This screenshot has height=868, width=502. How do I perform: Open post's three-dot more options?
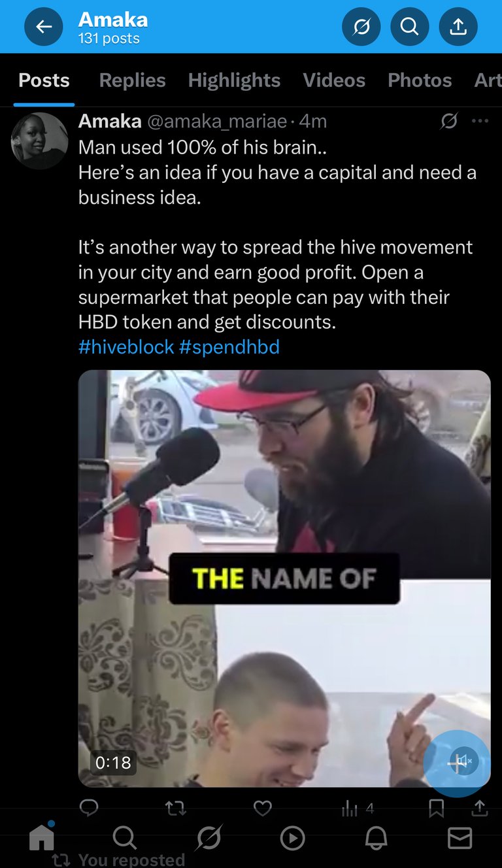(480, 121)
